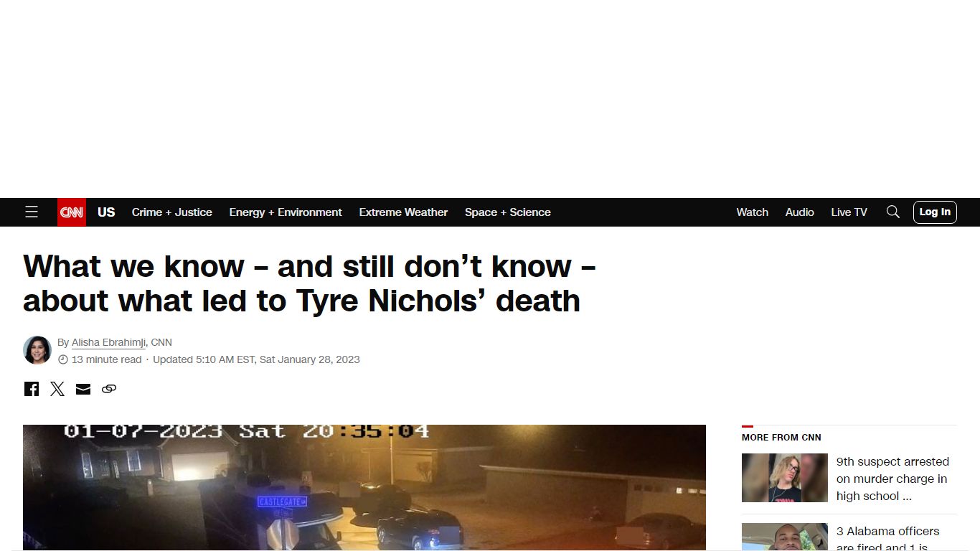Open author Alisha Ebrahimji's page

pos(108,342)
